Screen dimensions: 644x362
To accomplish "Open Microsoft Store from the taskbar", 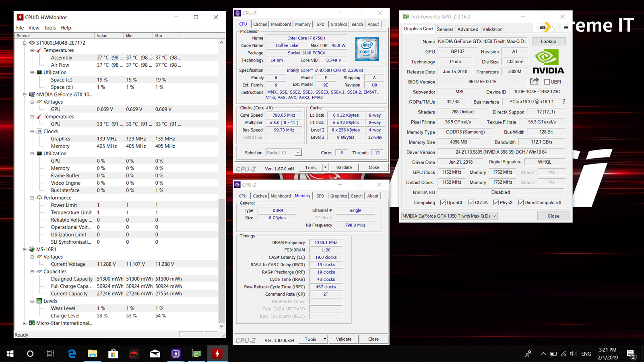I will [113, 354].
